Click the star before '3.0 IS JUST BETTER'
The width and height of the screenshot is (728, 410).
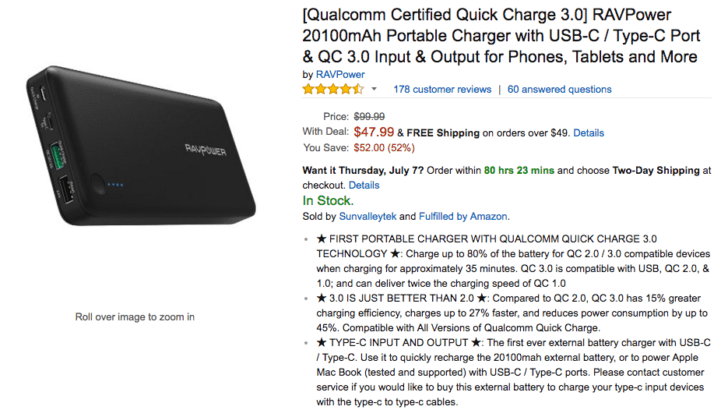click(322, 297)
